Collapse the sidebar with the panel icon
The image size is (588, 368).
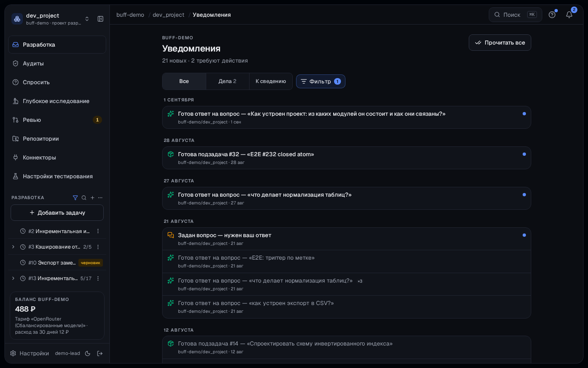coord(100,19)
